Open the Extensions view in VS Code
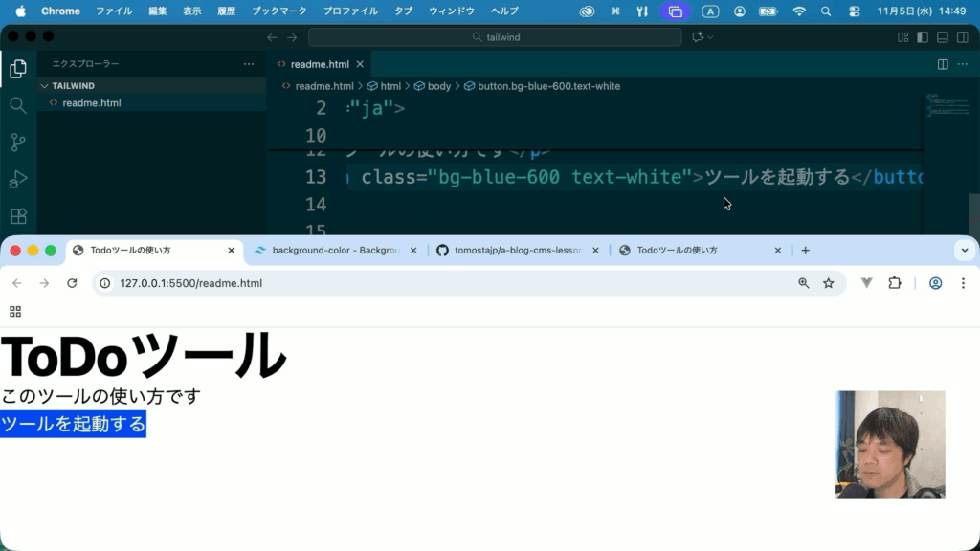 click(x=17, y=216)
